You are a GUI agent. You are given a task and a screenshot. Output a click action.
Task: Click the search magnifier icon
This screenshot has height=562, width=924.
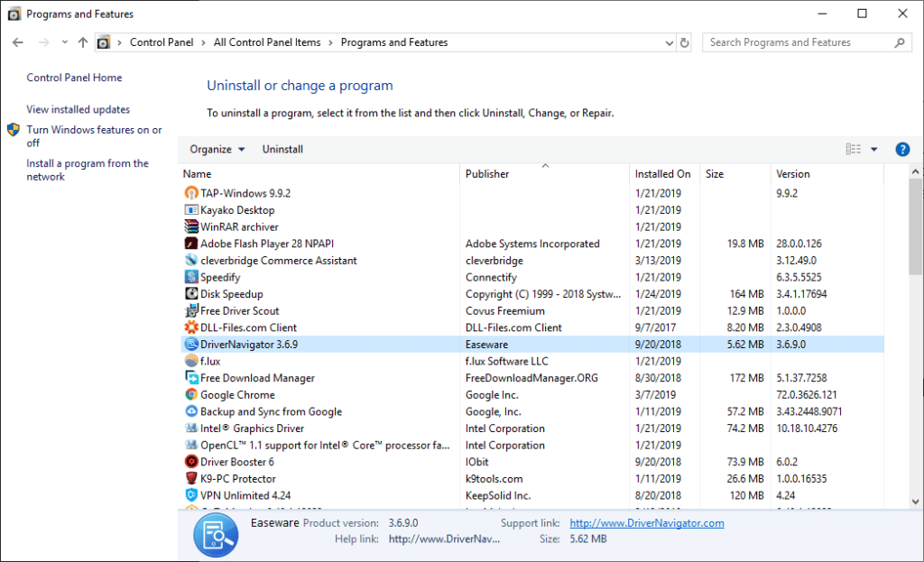pos(900,42)
